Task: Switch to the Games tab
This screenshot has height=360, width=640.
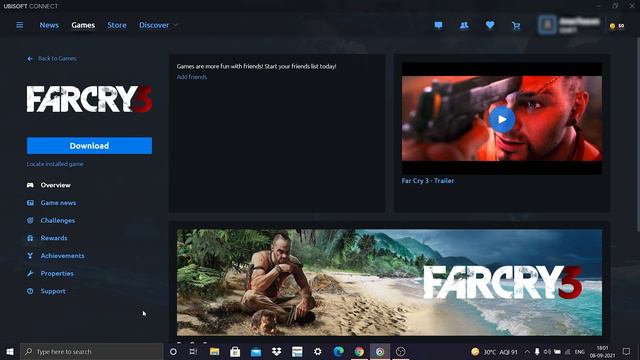Action: pyautogui.click(x=83, y=25)
